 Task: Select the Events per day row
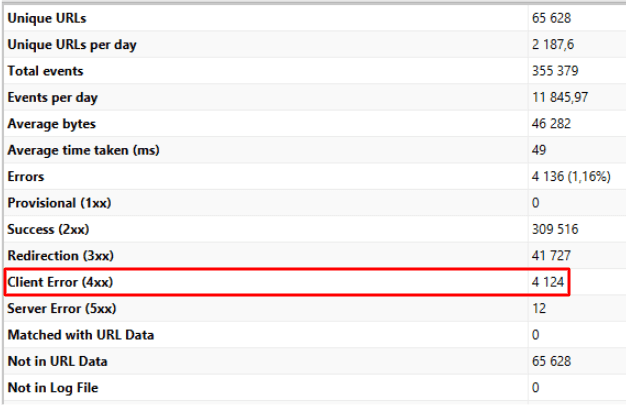315,97
